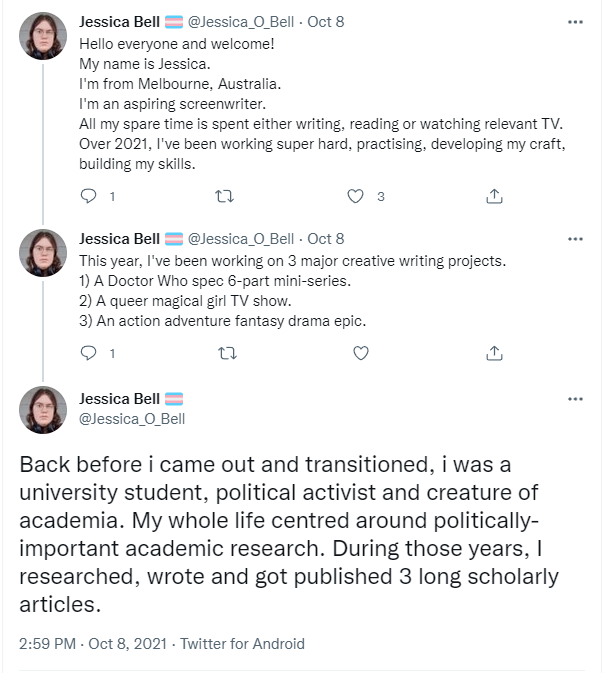Open three-dot menu on second tweet

(575, 239)
